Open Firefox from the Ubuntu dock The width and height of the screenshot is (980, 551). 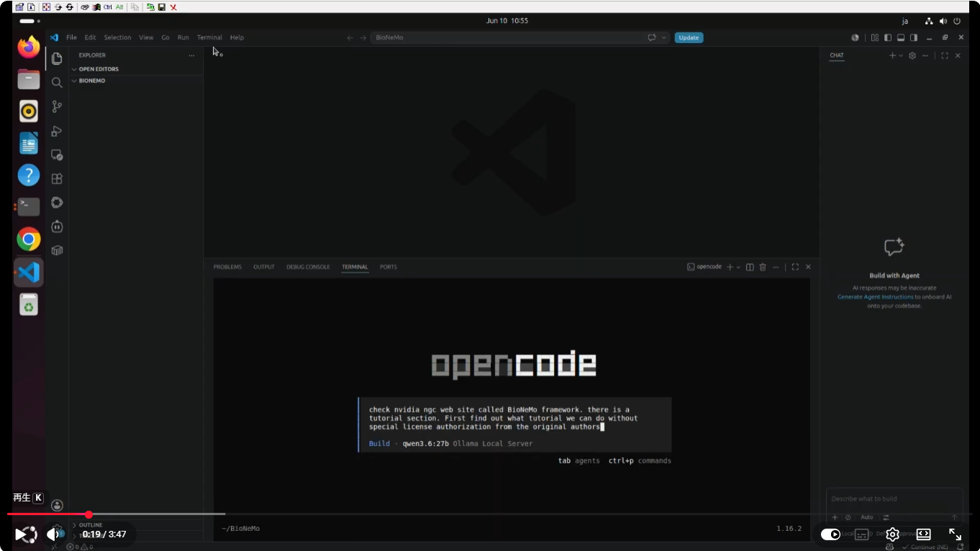[29, 47]
